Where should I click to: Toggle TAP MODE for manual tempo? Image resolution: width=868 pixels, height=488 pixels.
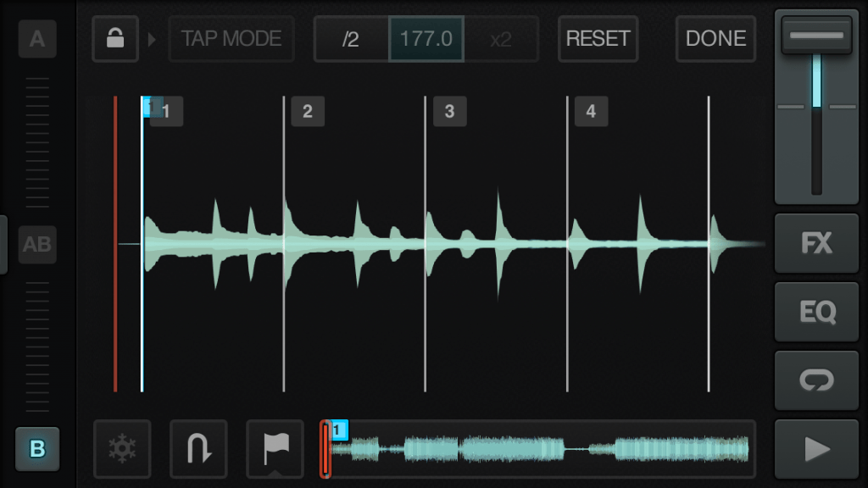(231, 38)
